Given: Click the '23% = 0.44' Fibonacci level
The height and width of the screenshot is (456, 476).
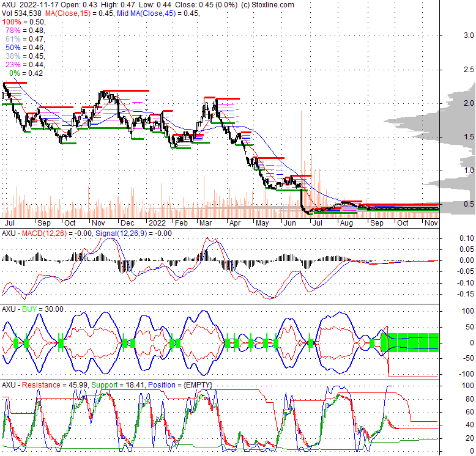Looking at the screenshot, I should pyautogui.click(x=25, y=65).
